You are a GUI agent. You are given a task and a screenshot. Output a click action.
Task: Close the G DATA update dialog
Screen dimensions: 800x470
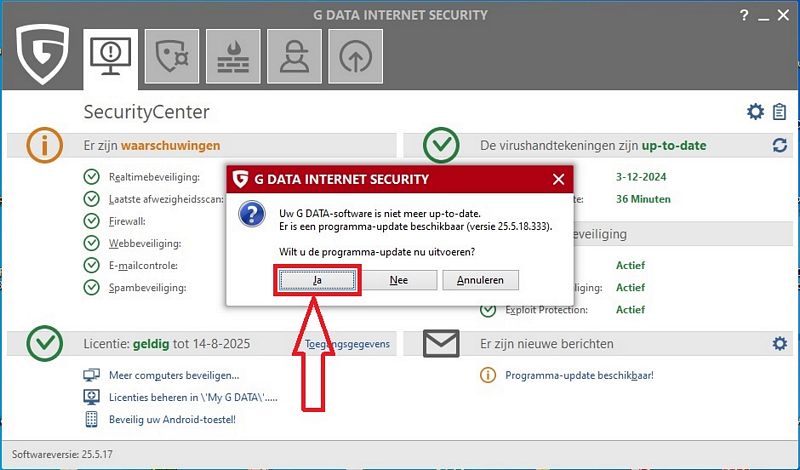pyautogui.click(x=558, y=179)
